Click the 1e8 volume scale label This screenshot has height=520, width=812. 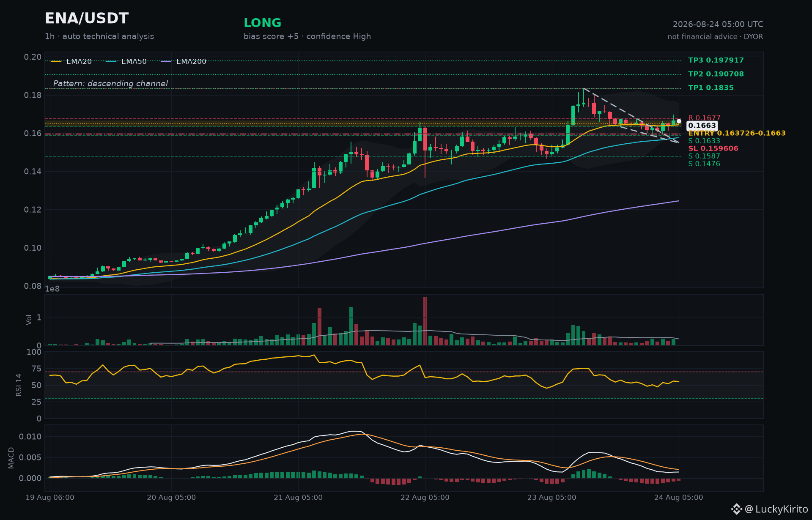coord(52,289)
